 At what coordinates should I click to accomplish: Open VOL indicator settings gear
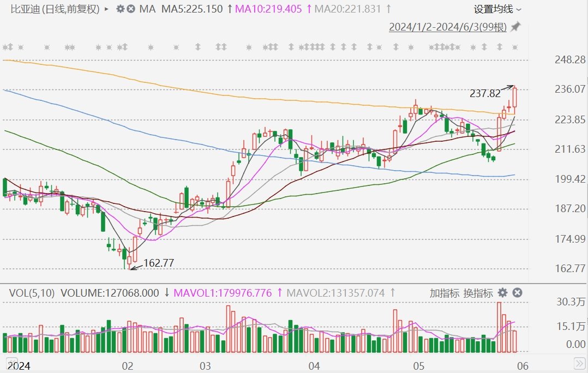[x=502, y=293]
